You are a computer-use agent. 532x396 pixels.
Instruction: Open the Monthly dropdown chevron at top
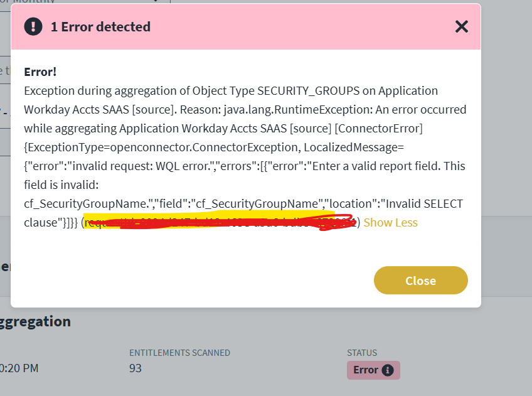pos(155,2)
